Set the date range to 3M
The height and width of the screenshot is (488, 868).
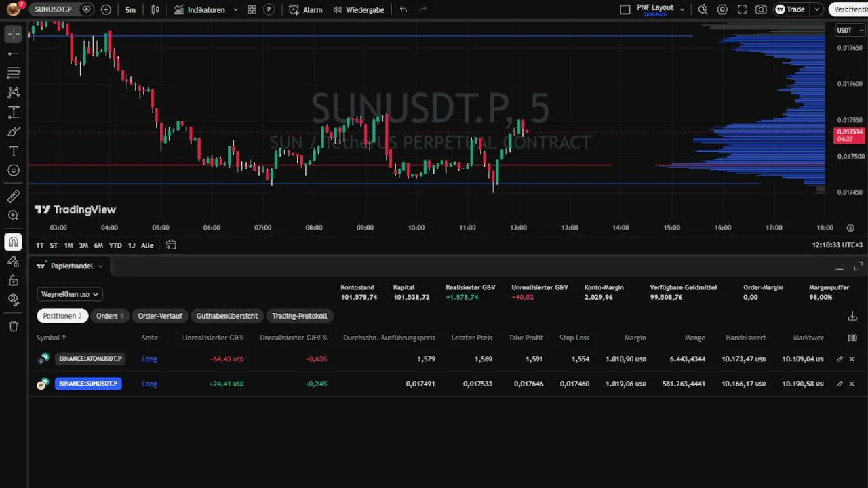(83, 245)
